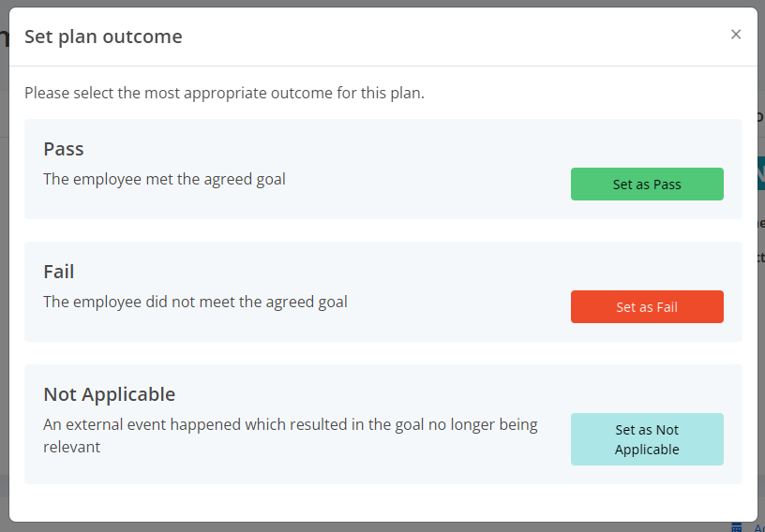
Task: Click the dimmed backdrop below the dialog
Action: click(x=341, y=527)
